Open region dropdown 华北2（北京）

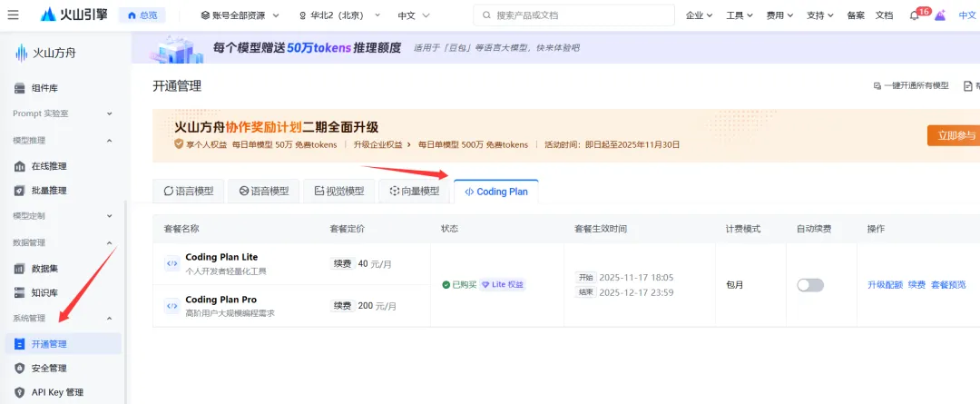coord(340,15)
